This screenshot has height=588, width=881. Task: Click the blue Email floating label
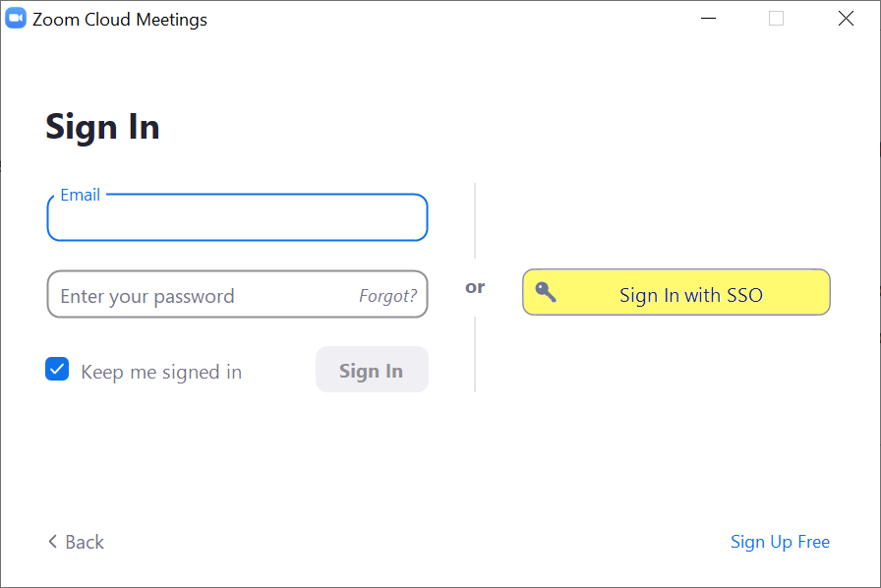click(x=80, y=195)
